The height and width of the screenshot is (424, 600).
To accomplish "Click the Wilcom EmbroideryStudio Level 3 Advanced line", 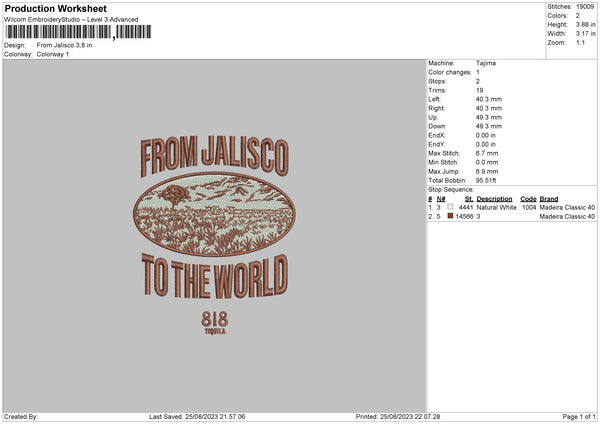I will (x=71, y=20).
